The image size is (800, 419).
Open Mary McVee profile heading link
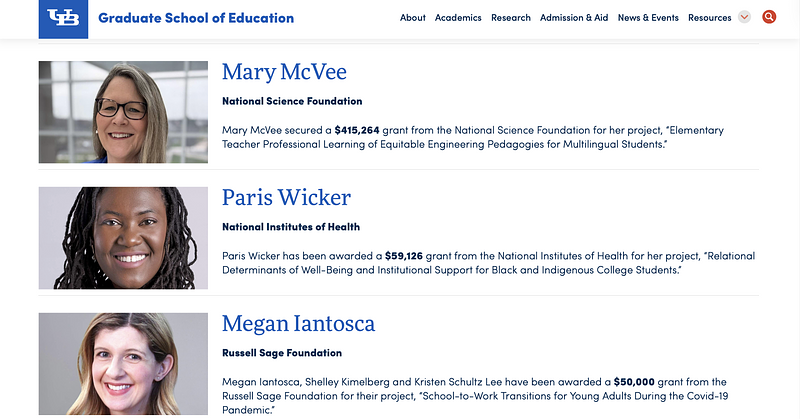[x=284, y=72]
